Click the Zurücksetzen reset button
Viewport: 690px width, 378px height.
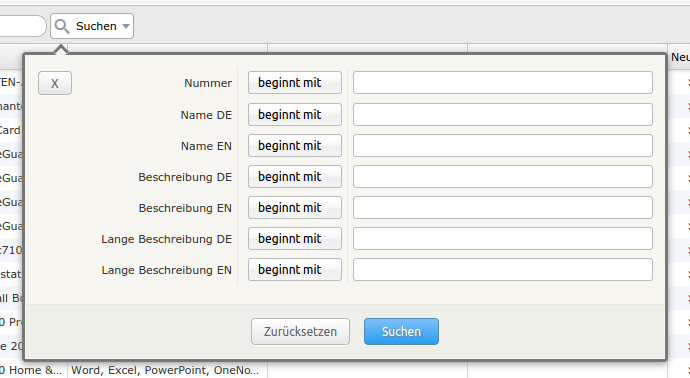(301, 332)
